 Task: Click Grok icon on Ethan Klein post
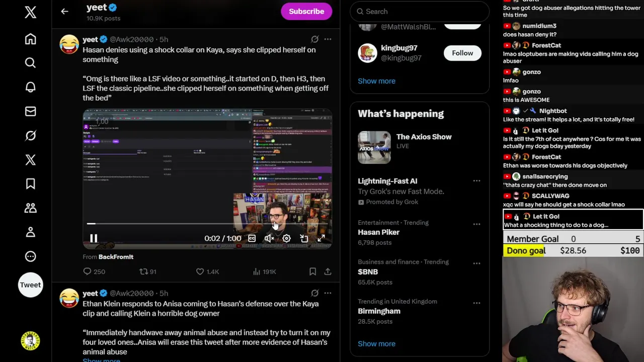click(314, 293)
